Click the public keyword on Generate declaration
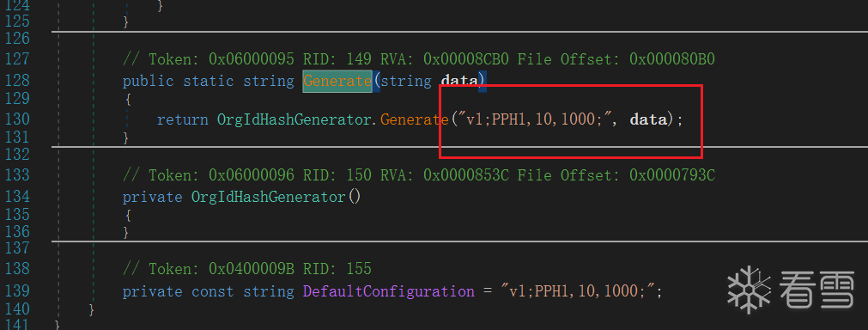Screen dimensions: 868x330 (149, 81)
